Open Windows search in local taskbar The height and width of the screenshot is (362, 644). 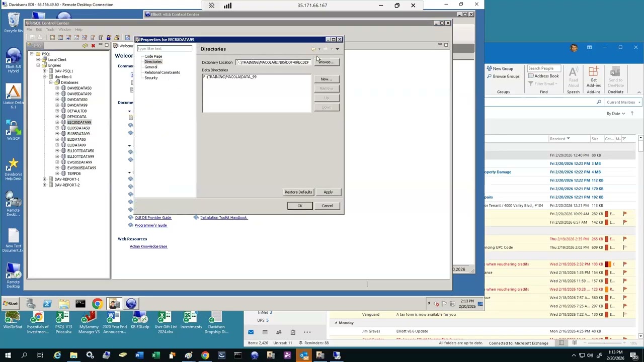pyautogui.click(x=24, y=356)
